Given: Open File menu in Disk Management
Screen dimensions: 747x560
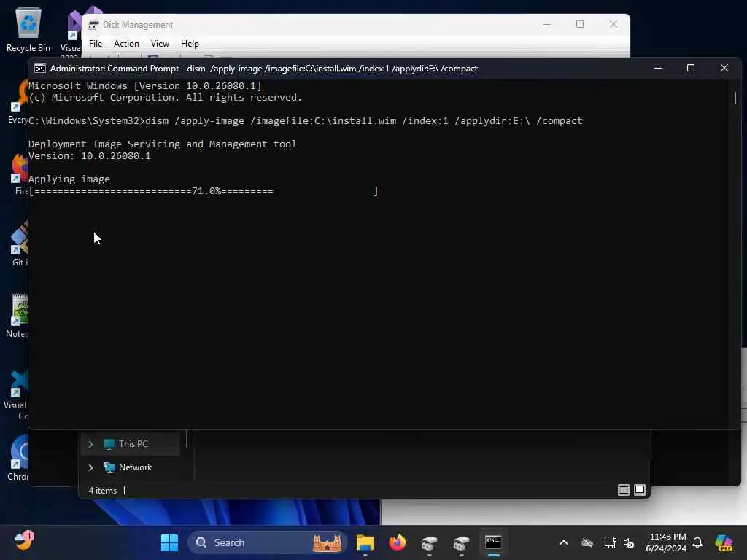Looking at the screenshot, I should [x=96, y=43].
